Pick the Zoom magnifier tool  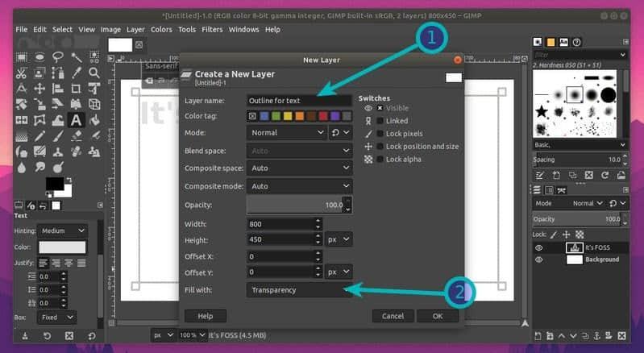94,73
